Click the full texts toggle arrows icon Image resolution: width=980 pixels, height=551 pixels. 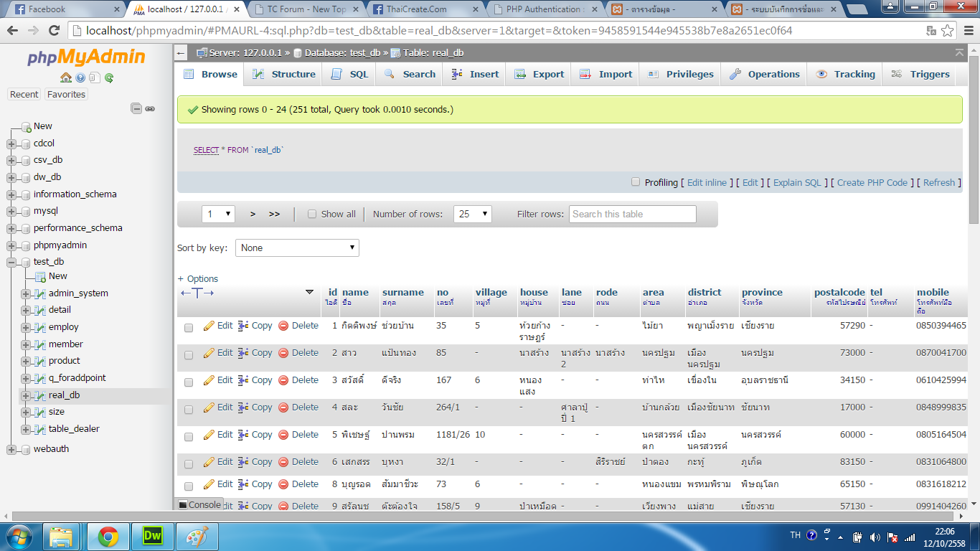[x=197, y=293]
